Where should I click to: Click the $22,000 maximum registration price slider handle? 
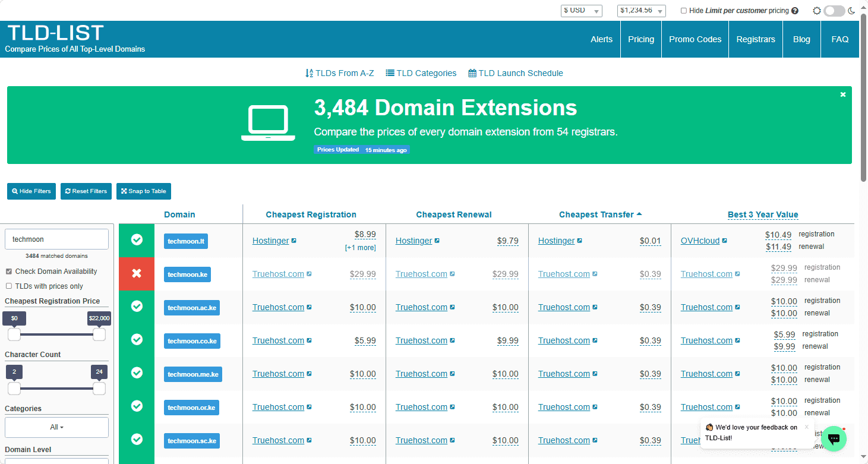tap(99, 334)
